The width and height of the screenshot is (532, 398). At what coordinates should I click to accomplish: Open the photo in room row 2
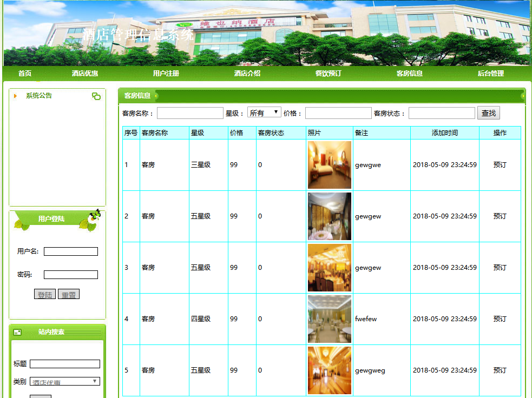(x=330, y=216)
